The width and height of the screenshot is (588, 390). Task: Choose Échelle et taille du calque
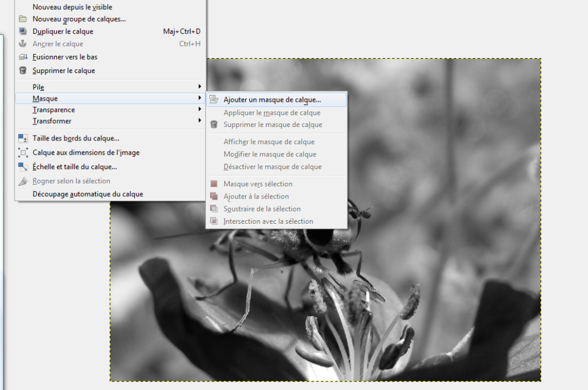[x=110, y=167]
